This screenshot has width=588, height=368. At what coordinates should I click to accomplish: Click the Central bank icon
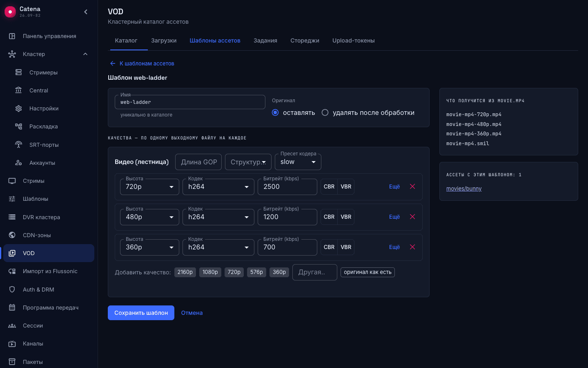click(19, 90)
